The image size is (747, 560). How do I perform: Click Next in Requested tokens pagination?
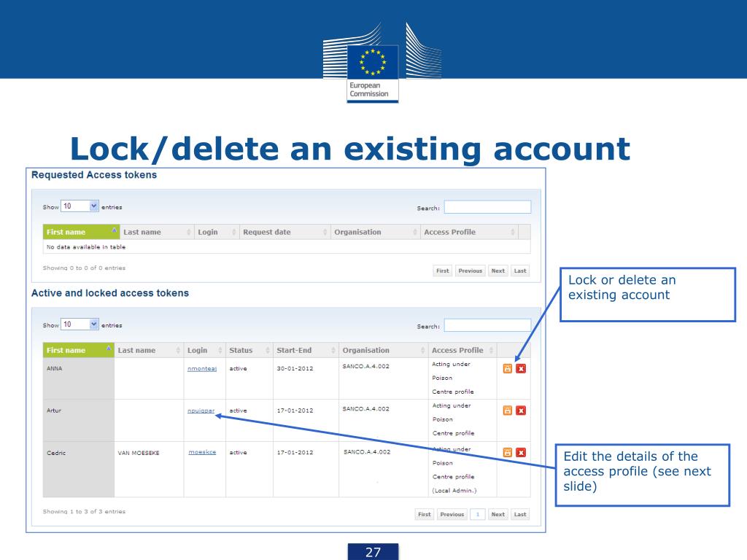[x=498, y=271]
